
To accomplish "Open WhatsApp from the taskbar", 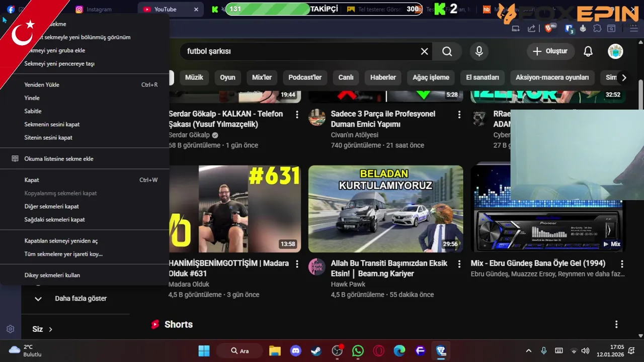I will pyautogui.click(x=358, y=351).
